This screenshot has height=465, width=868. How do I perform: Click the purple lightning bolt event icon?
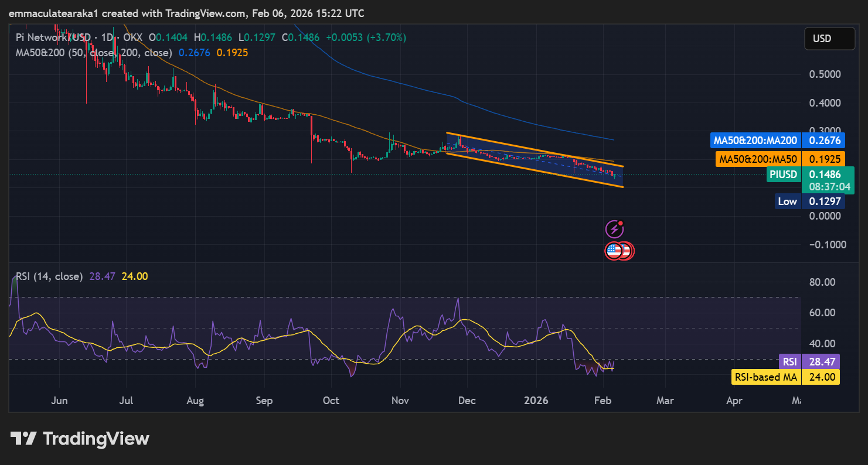click(614, 228)
